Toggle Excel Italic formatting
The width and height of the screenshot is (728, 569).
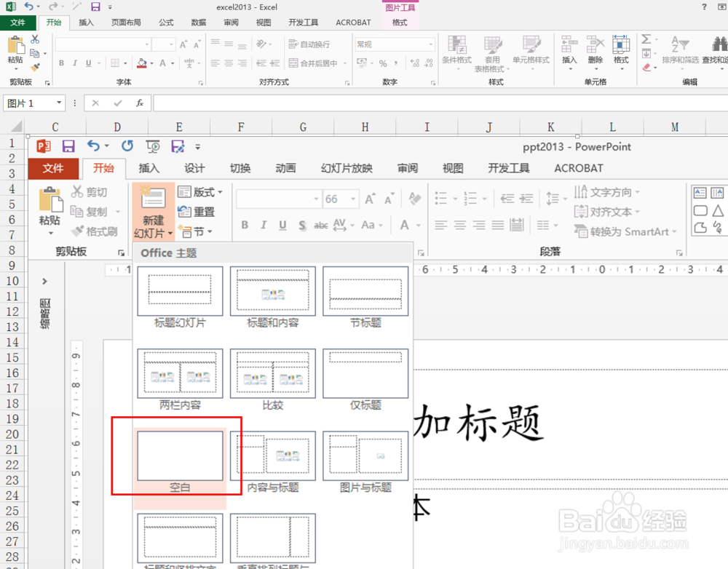coord(75,63)
